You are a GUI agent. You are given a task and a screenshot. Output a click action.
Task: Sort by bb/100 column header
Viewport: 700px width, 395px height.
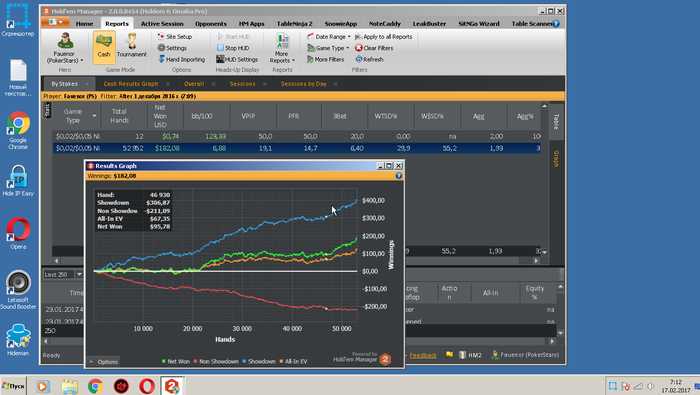click(202, 116)
